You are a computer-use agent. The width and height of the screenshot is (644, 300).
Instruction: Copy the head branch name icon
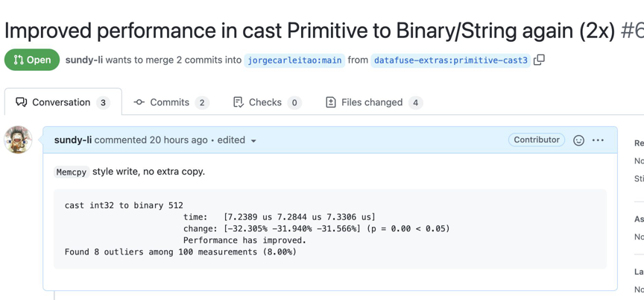coord(539,60)
